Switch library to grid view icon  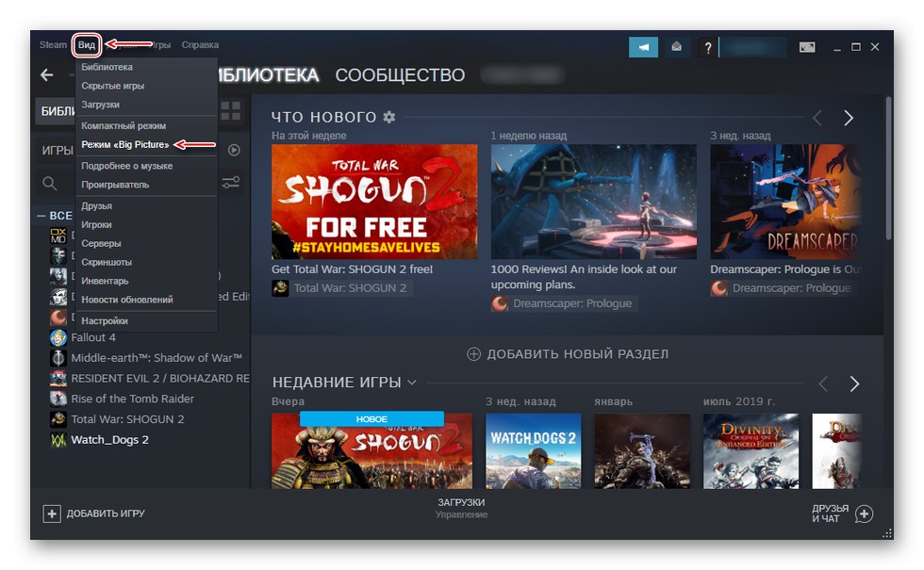click(x=230, y=110)
